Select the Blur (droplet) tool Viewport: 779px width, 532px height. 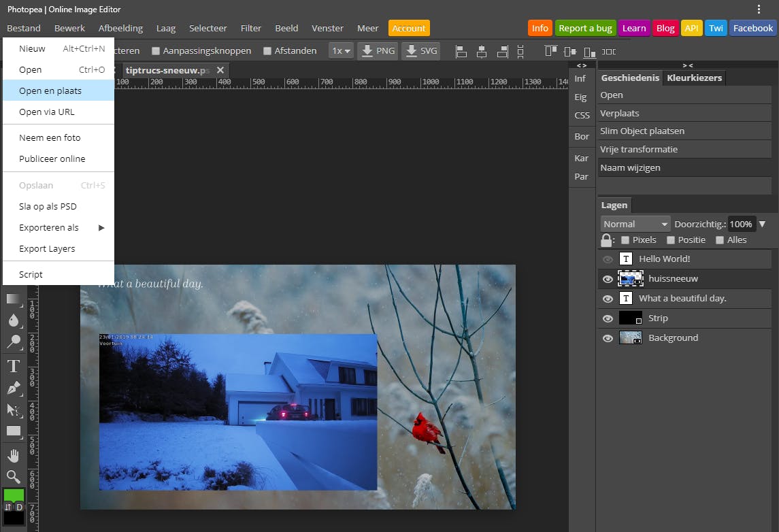[x=13, y=320]
